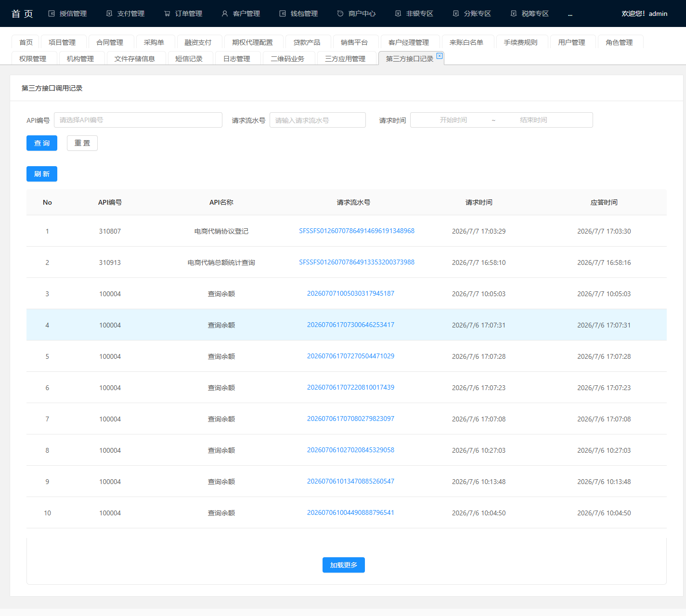Pick the 开始时间 start date field
This screenshot has width=686, height=616.
pyautogui.click(x=453, y=120)
